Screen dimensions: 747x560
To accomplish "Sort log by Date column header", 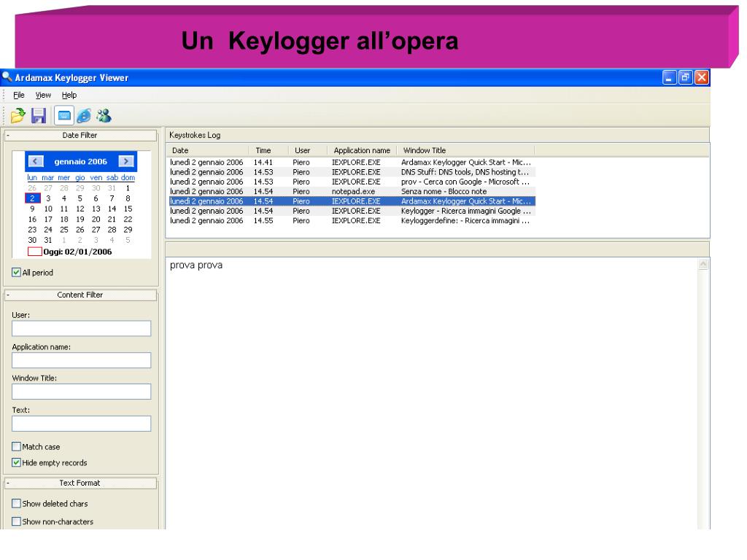I will click(x=208, y=150).
